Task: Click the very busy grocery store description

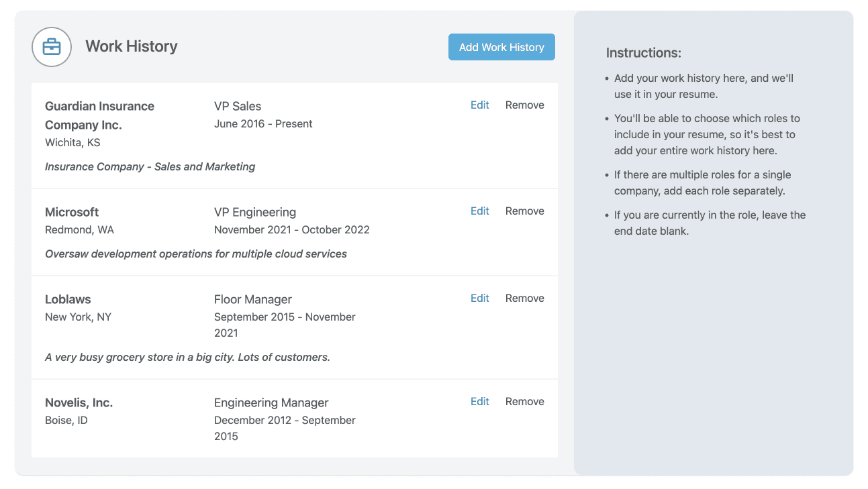Action: point(187,358)
